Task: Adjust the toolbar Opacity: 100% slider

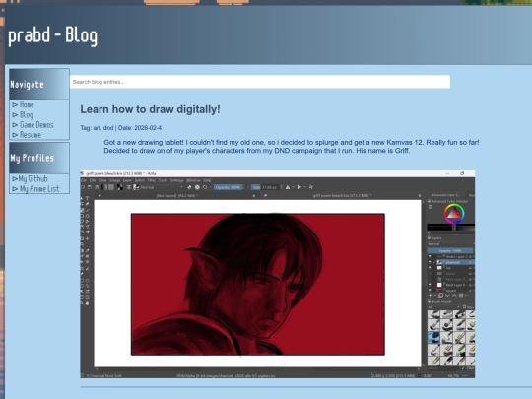Action: click(228, 187)
